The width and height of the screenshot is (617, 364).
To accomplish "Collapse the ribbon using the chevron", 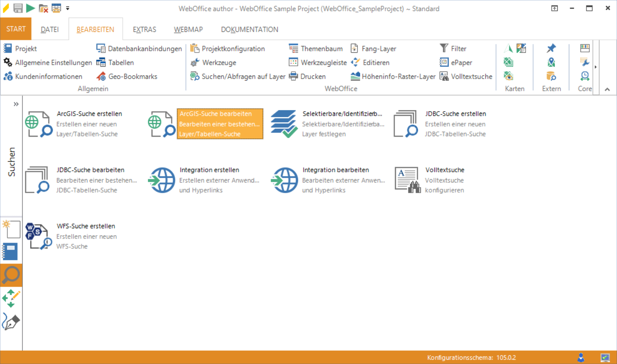I will click(607, 89).
